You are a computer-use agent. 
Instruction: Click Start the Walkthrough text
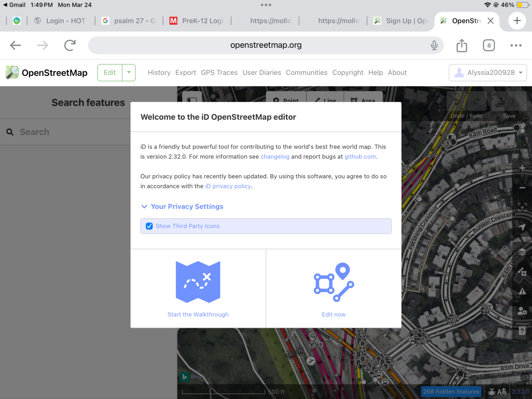tap(198, 315)
